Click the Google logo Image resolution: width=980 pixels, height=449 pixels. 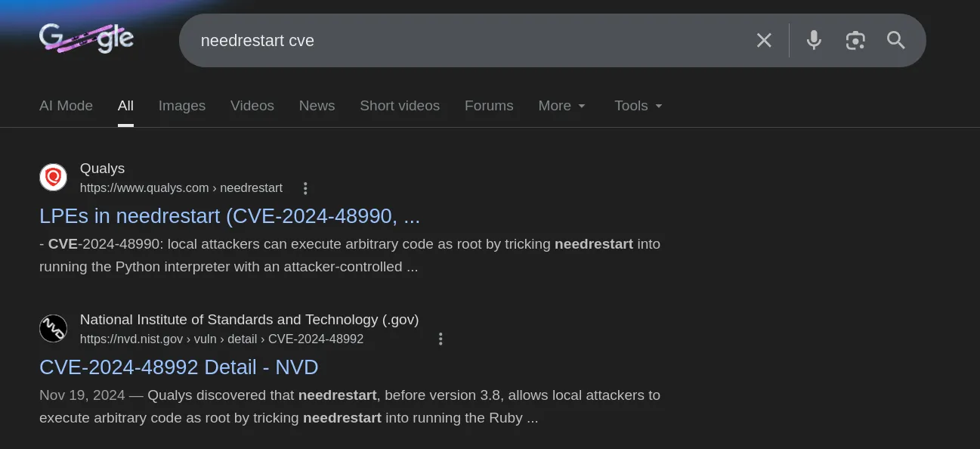pyautogui.click(x=87, y=39)
